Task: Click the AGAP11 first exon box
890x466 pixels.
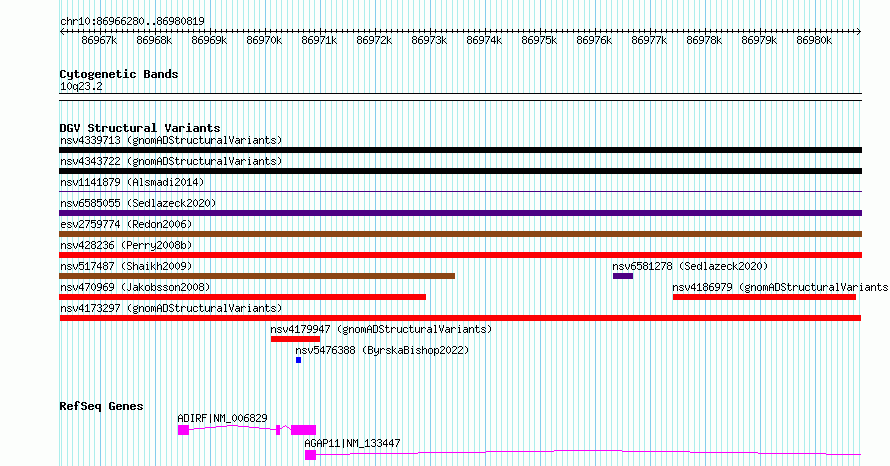Action: coord(310,455)
